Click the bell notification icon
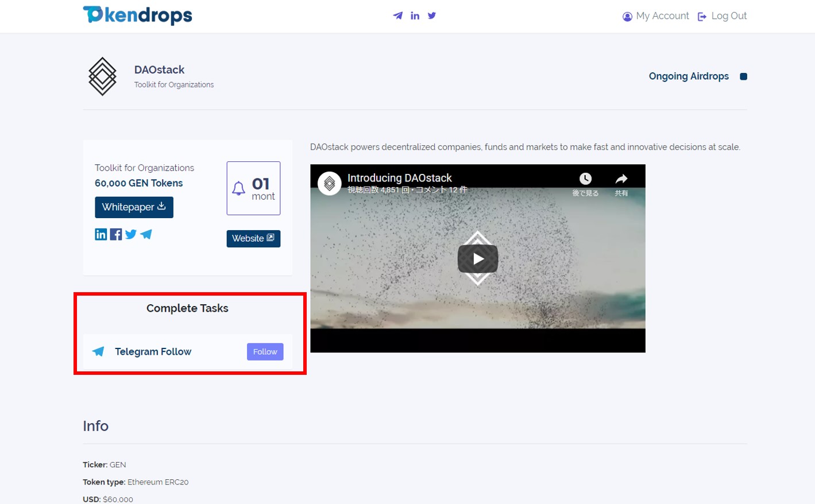Image resolution: width=815 pixels, height=504 pixels. pos(238,188)
